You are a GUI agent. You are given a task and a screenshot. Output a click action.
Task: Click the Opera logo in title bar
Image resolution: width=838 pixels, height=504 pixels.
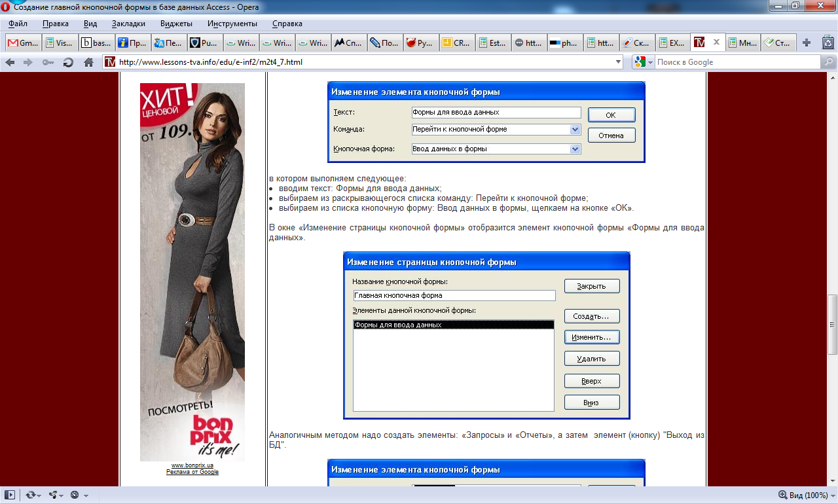click(6, 7)
